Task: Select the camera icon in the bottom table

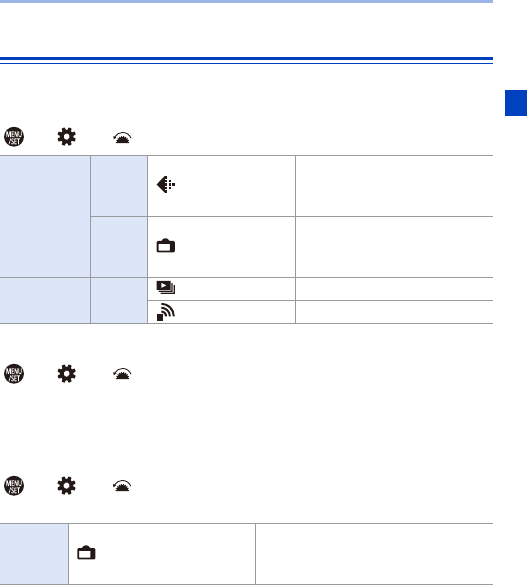Action: pos(87,553)
